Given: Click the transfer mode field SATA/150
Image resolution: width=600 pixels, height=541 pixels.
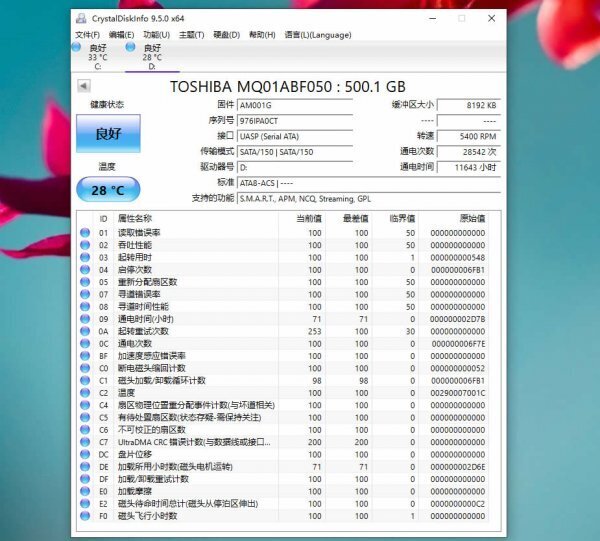Looking at the screenshot, I should (295, 152).
